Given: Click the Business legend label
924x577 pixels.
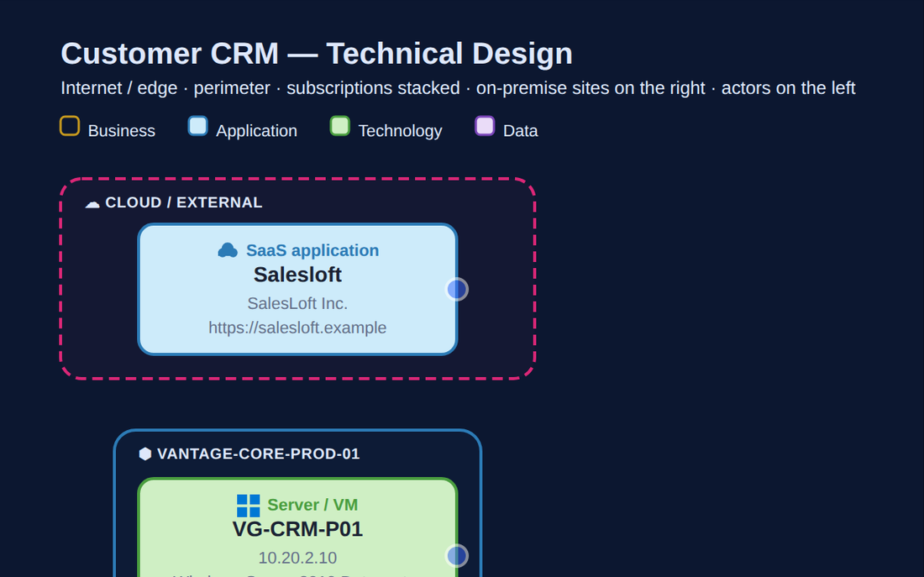Looking at the screenshot, I should coord(122,131).
